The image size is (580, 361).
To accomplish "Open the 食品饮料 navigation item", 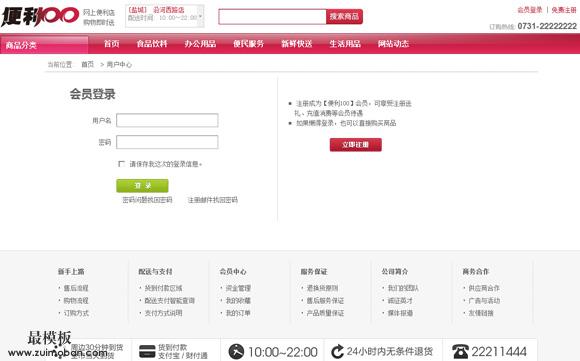I will coord(152,44).
